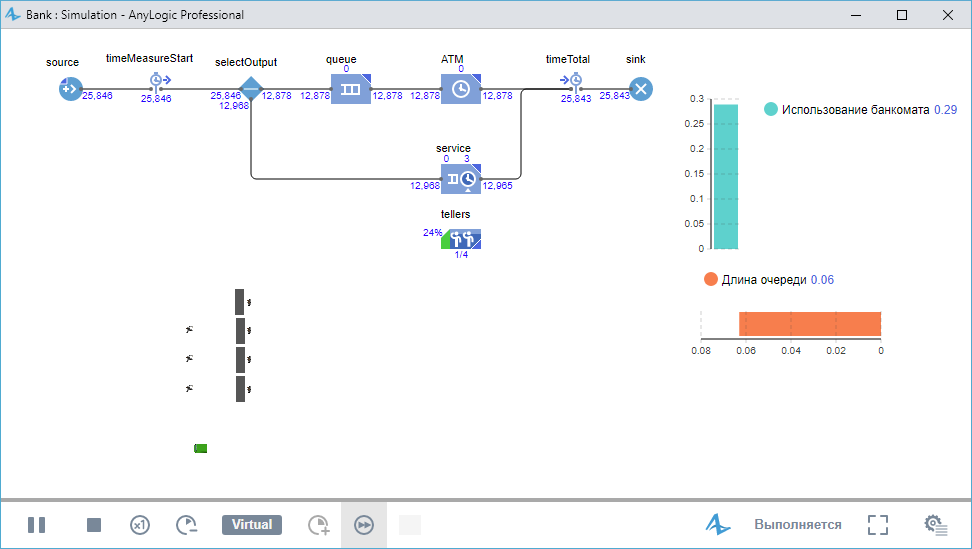Click the service label text

click(453, 149)
